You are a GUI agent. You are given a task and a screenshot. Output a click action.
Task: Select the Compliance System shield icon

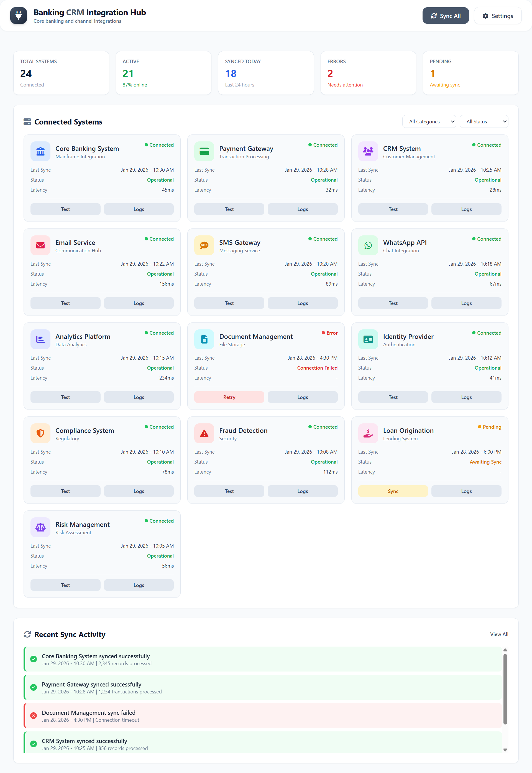[x=40, y=433]
